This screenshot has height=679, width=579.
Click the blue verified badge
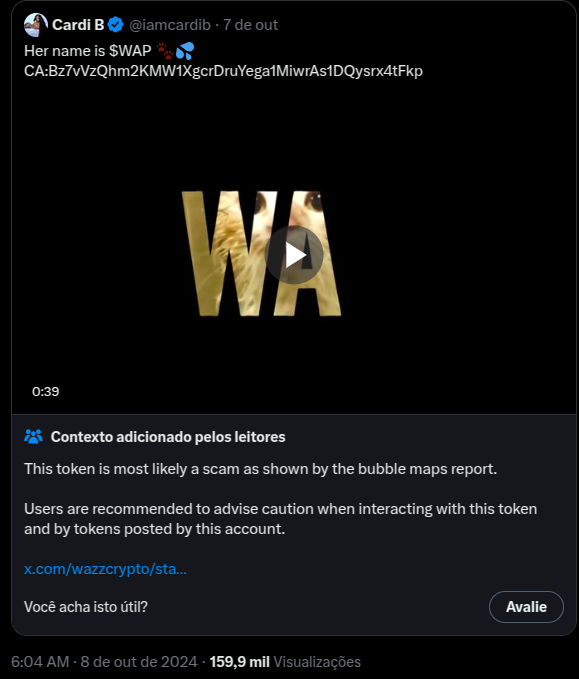[x=116, y=25]
